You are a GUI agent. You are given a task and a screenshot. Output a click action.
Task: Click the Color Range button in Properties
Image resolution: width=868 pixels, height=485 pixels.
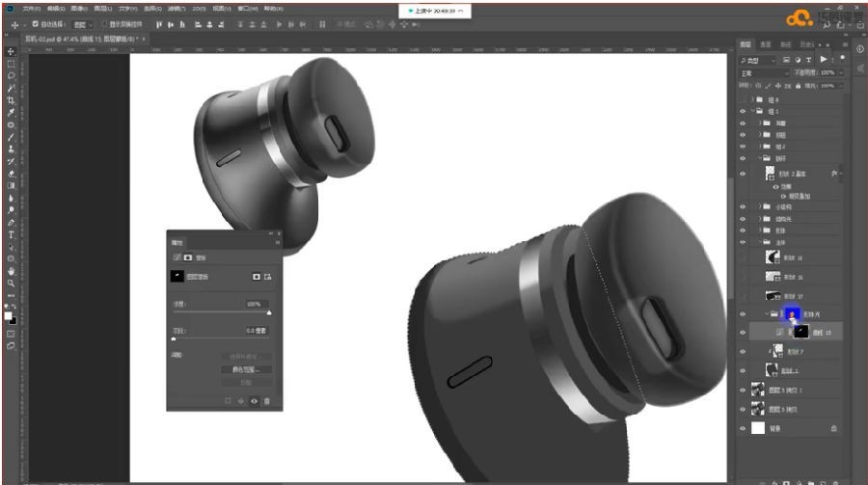[246, 369]
